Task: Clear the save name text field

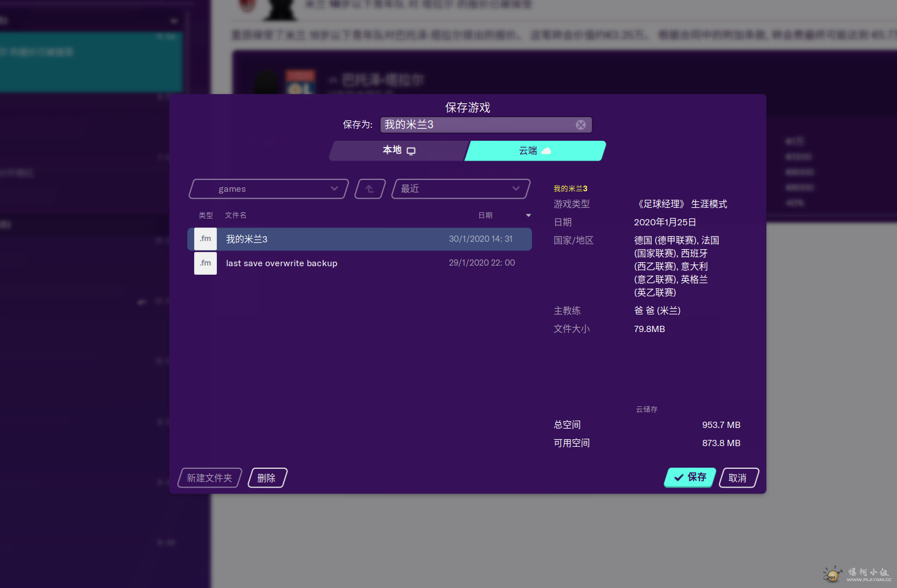Action: tap(580, 125)
